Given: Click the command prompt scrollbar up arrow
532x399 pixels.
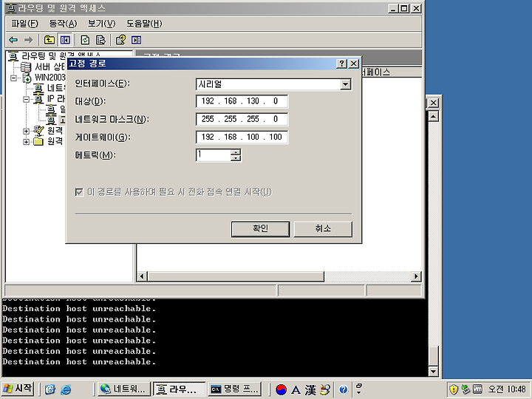Looking at the screenshot, I should coord(433,117).
